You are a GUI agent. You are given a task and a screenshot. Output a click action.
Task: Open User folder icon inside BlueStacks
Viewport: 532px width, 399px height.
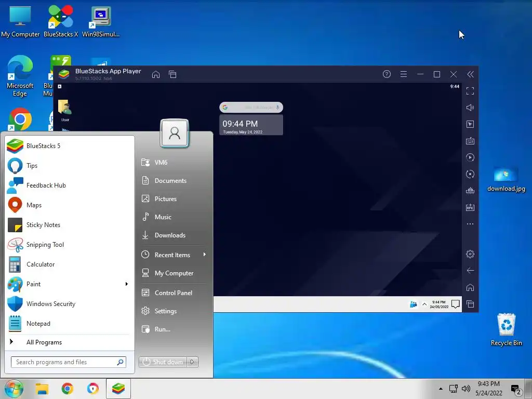click(x=65, y=110)
